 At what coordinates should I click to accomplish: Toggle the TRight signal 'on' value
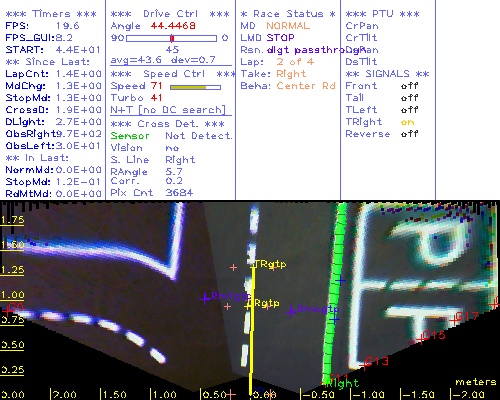coord(407,122)
